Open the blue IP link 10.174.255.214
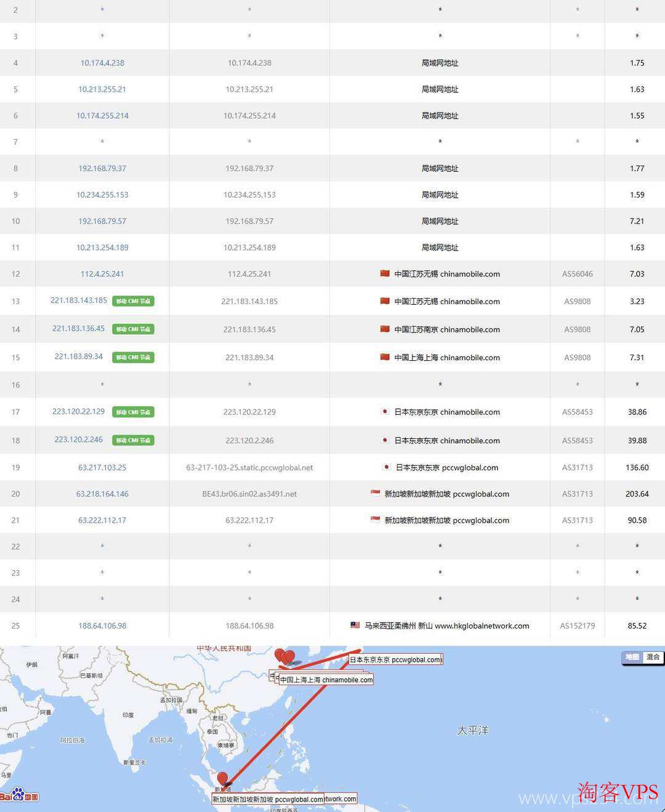 102,116
